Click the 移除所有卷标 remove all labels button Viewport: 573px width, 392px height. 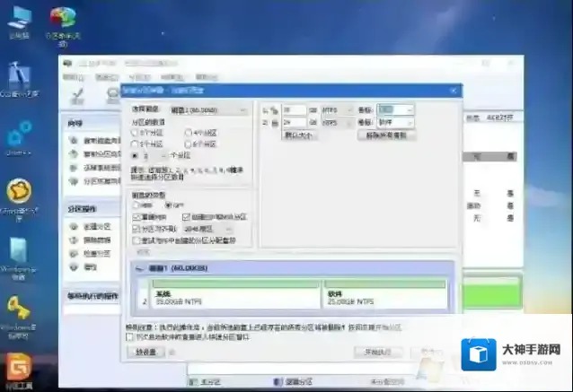pos(386,135)
